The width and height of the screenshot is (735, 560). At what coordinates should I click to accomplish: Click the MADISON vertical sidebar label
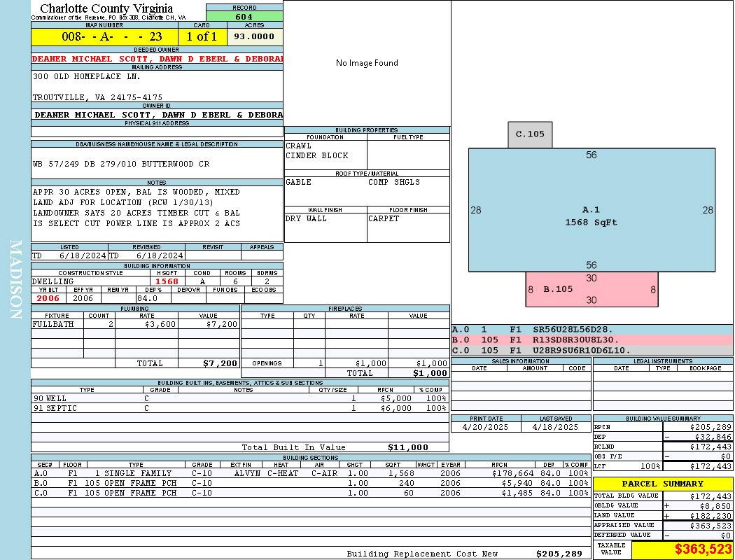(x=15, y=280)
